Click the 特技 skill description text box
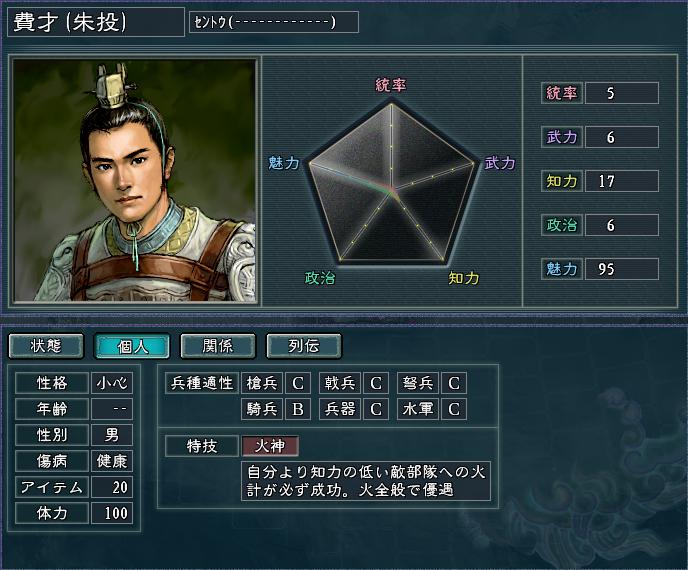This screenshot has height=570, width=688. [x=366, y=481]
